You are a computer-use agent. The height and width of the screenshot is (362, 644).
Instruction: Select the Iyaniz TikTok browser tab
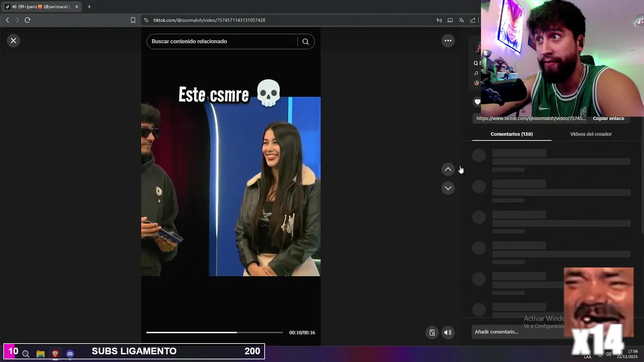tap(40, 7)
